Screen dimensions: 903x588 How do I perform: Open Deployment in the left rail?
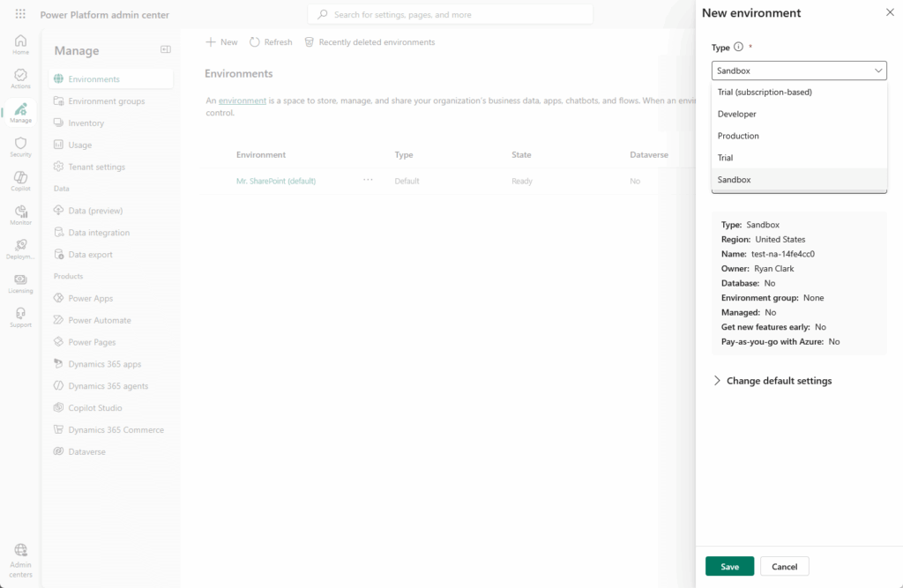[21, 249]
